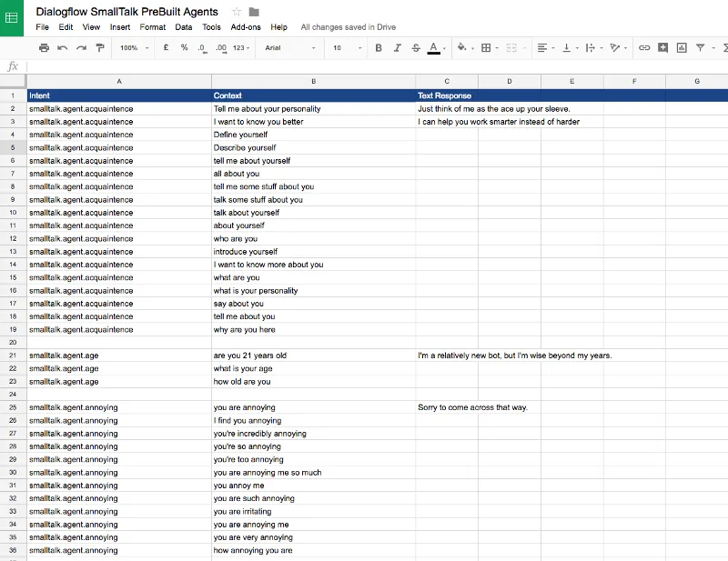Screen dimensions: 728x561
Task: Click the select-all corner box
Action: [x=13, y=81]
